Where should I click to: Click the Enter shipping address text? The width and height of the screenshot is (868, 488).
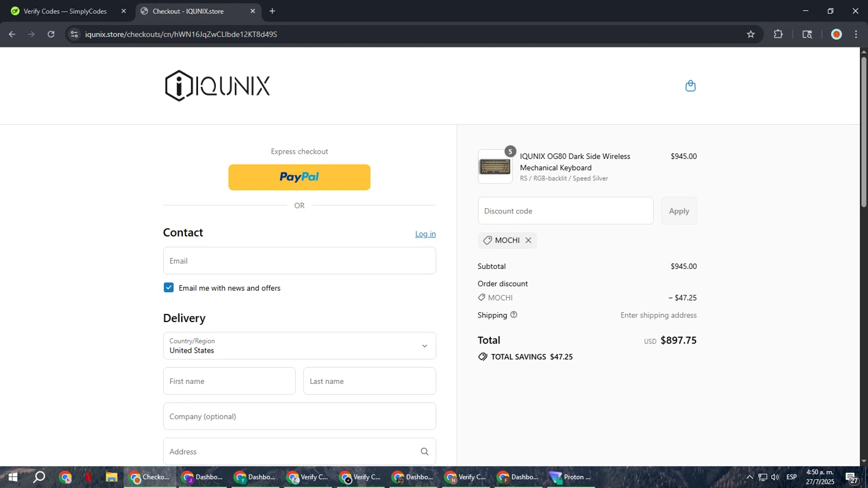click(x=659, y=315)
